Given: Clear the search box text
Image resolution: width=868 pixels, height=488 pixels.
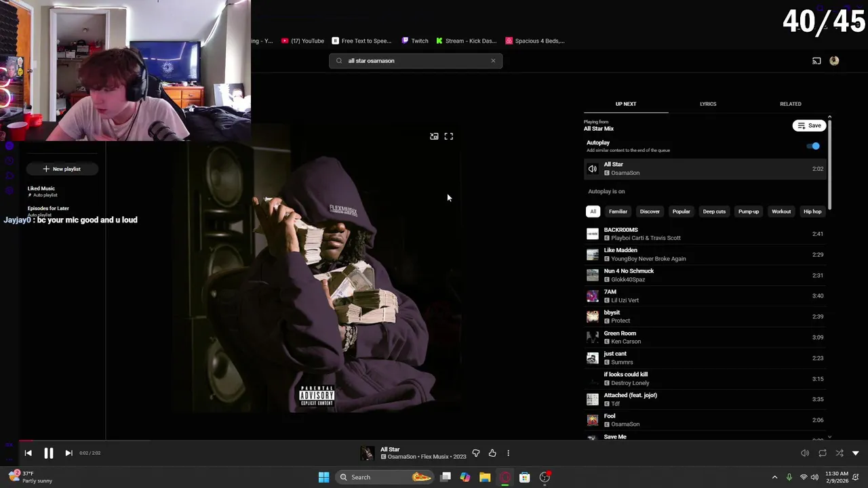Looking at the screenshot, I should [x=493, y=60].
